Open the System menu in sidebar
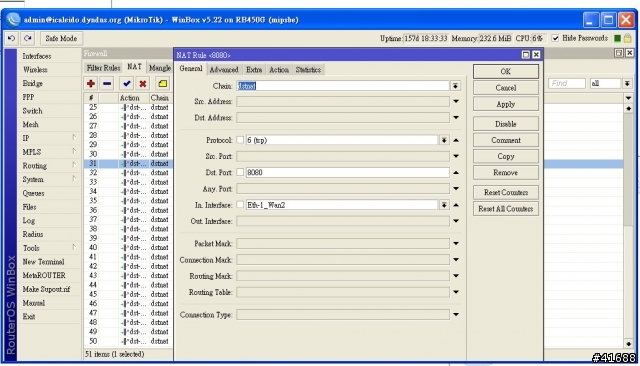Screen dimensions: 640x366 (49, 179)
